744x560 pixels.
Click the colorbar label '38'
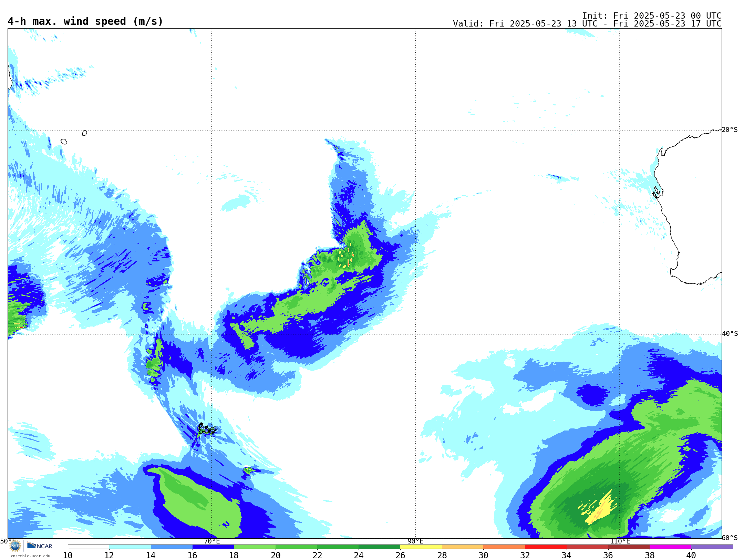click(x=650, y=555)
